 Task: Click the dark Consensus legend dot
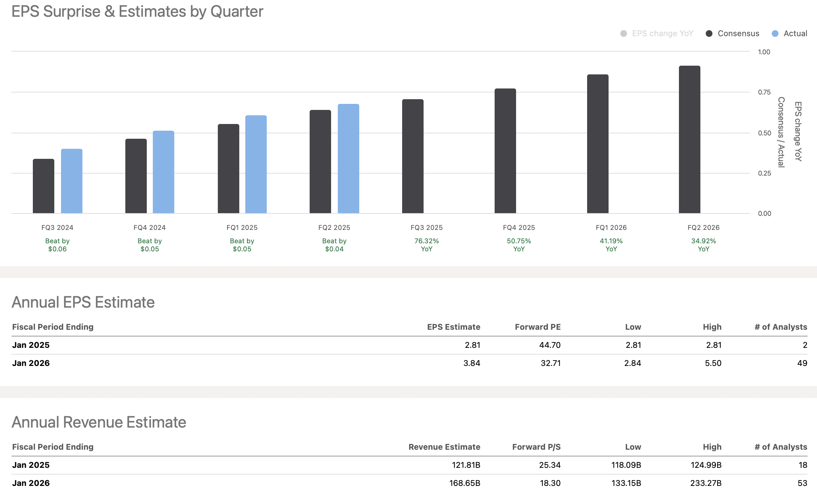click(x=709, y=34)
